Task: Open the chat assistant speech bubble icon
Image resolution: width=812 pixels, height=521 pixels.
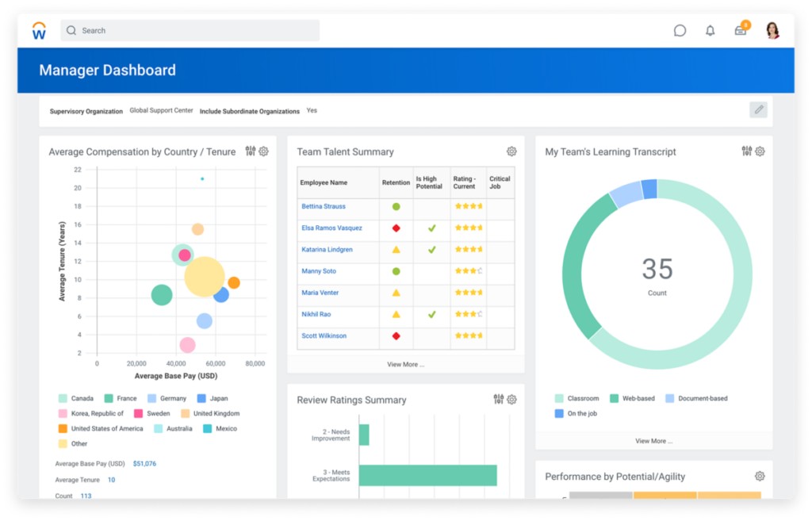Action: coord(680,31)
